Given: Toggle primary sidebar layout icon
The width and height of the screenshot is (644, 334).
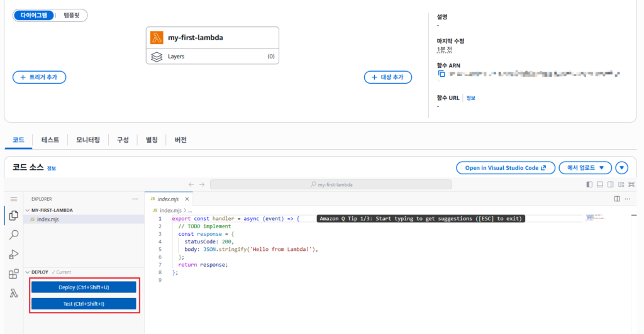Looking at the screenshot, I should point(589,184).
